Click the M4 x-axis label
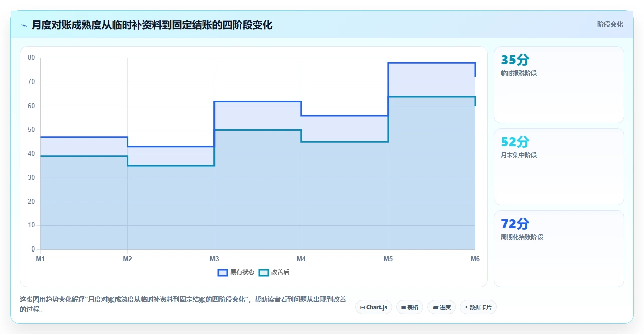This screenshot has height=334, width=644. (301, 259)
